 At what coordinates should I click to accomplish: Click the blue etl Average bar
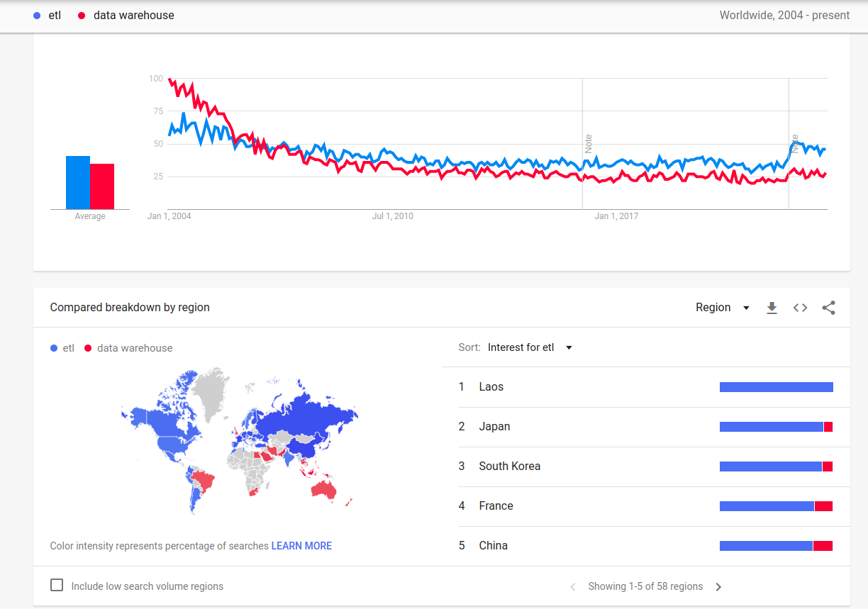coord(78,182)
